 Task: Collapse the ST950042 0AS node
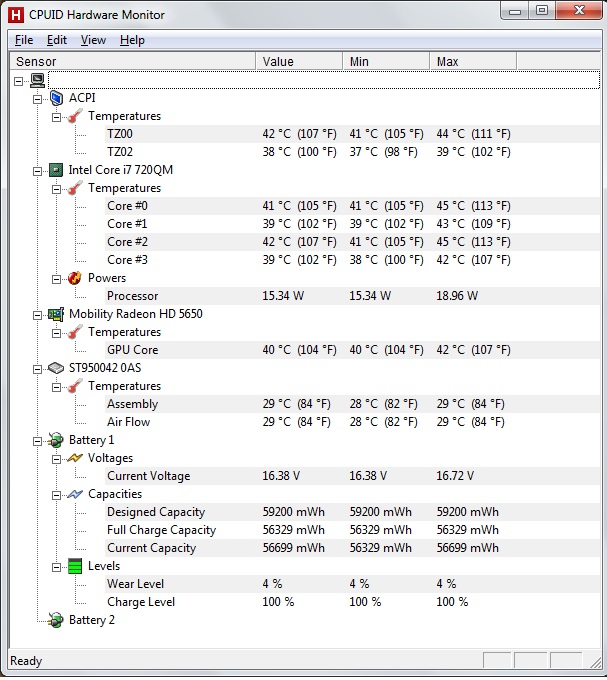(37, 369)
